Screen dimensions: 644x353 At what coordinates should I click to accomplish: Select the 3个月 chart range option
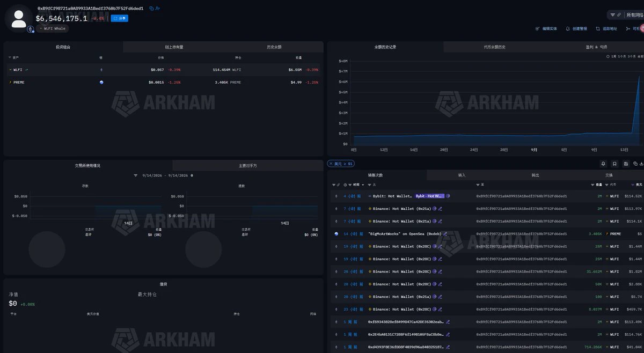(x=632, y=56)
